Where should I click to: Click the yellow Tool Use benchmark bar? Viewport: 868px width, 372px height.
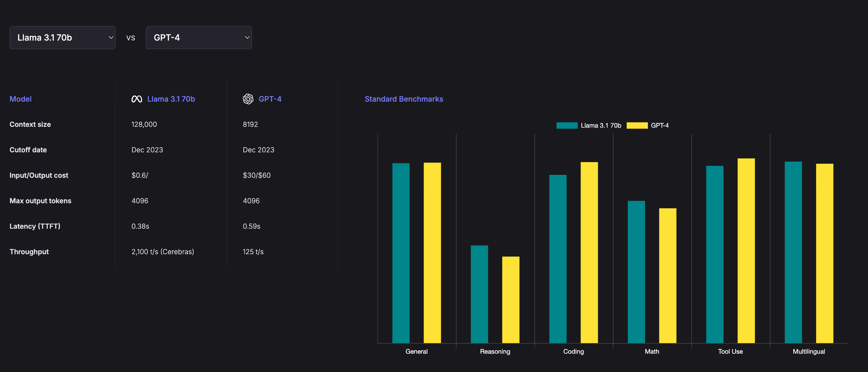[x=746, y=250]
